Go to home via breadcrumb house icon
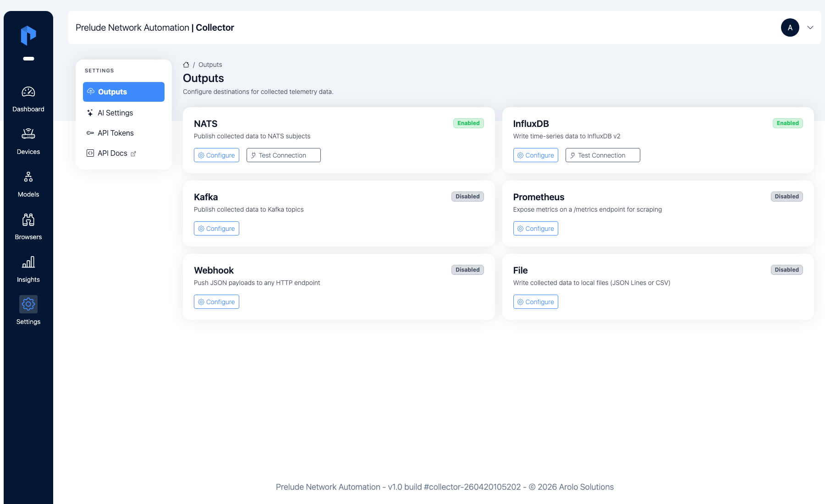 [186, 65]
